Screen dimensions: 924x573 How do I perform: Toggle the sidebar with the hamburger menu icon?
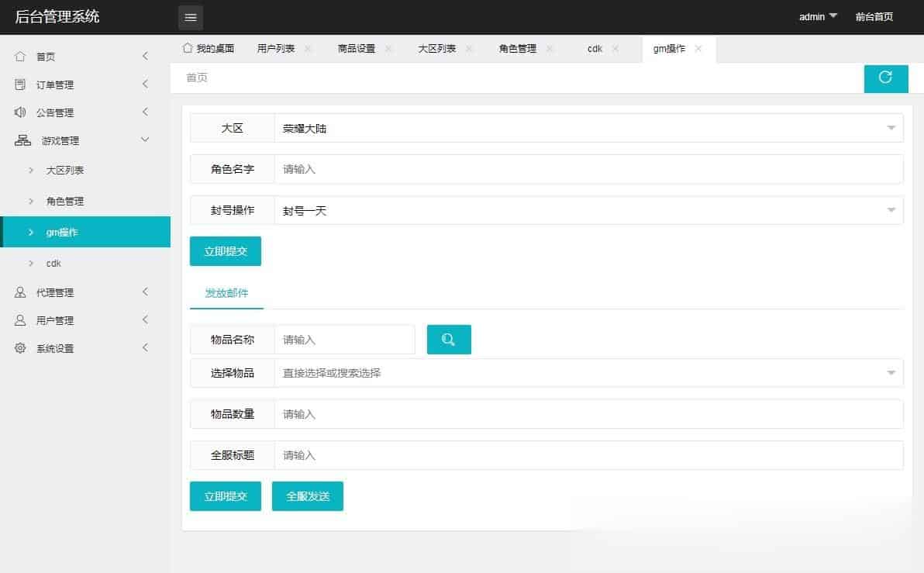(x=191, y=17)
